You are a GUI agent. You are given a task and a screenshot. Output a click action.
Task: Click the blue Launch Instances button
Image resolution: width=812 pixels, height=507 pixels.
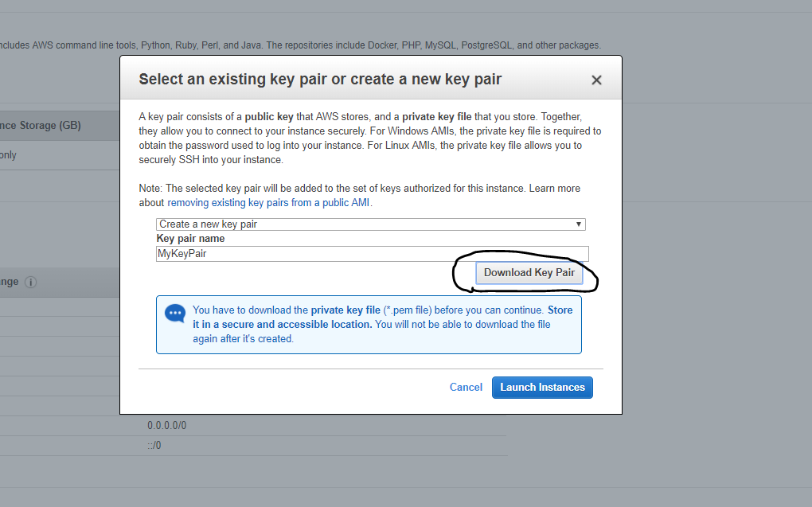coord(542,388)
